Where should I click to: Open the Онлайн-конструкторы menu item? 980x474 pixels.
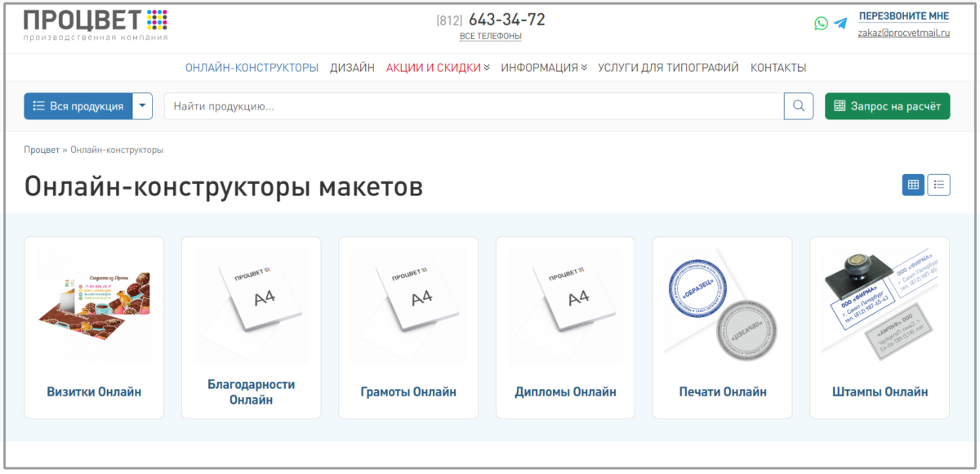[252, 68]
